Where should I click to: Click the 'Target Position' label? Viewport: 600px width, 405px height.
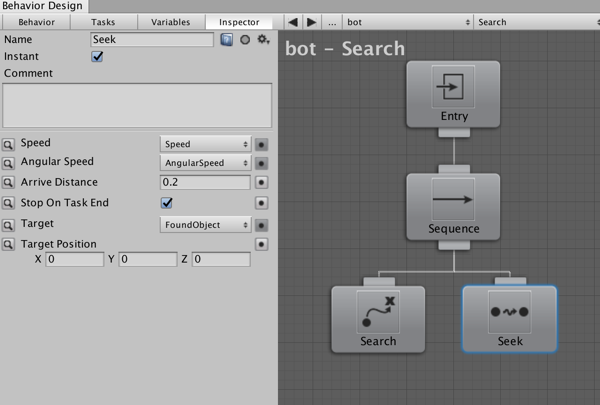click(59, 244)
